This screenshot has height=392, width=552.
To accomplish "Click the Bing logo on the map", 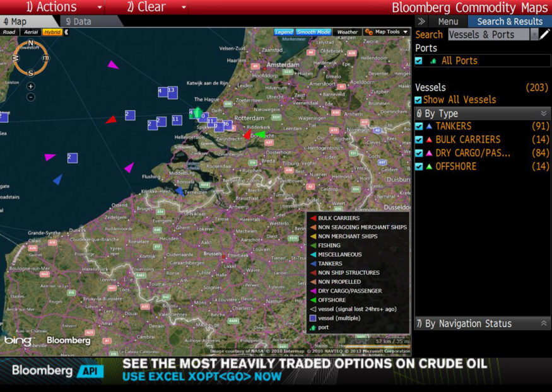I will [x=18, y=341].
